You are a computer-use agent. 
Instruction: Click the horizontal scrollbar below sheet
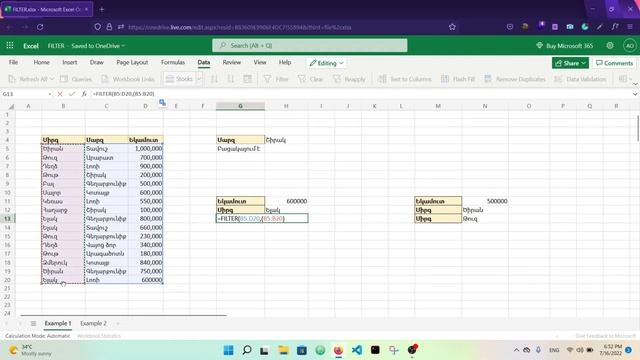click(123, 316)
